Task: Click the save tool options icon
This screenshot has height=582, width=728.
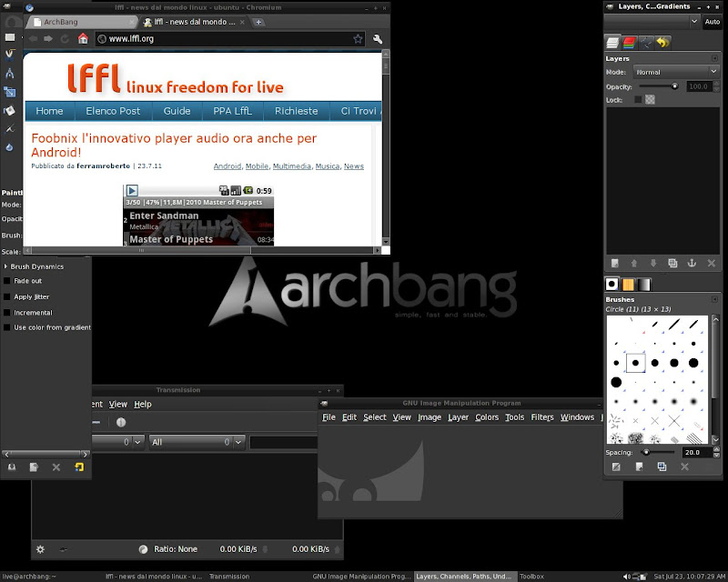Action: [12, 467]
